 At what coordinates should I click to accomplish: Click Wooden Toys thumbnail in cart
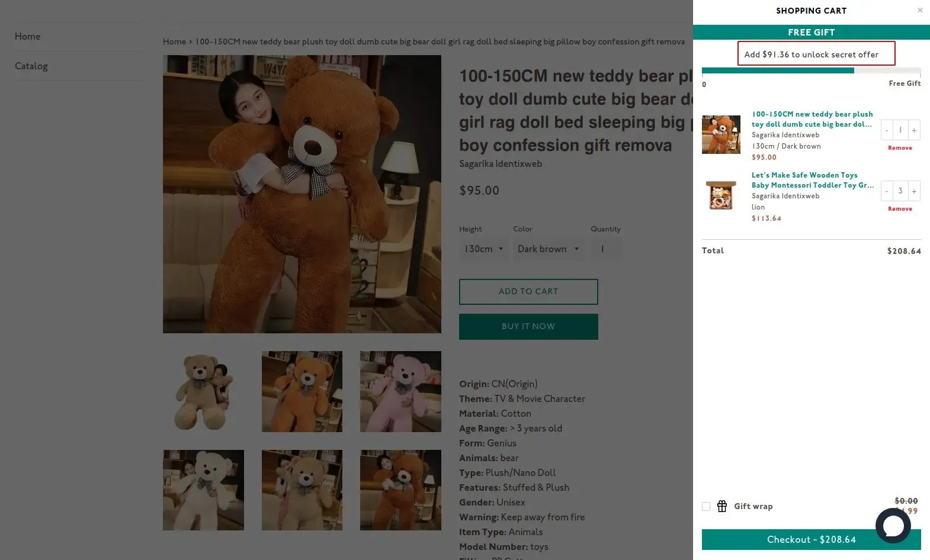coord(721,195)
